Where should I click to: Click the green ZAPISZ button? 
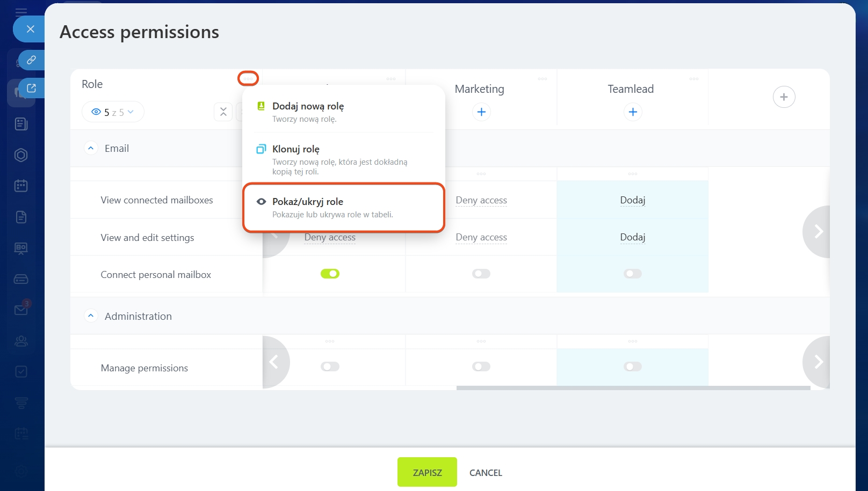pyautogui.click(x=427, y=472)
